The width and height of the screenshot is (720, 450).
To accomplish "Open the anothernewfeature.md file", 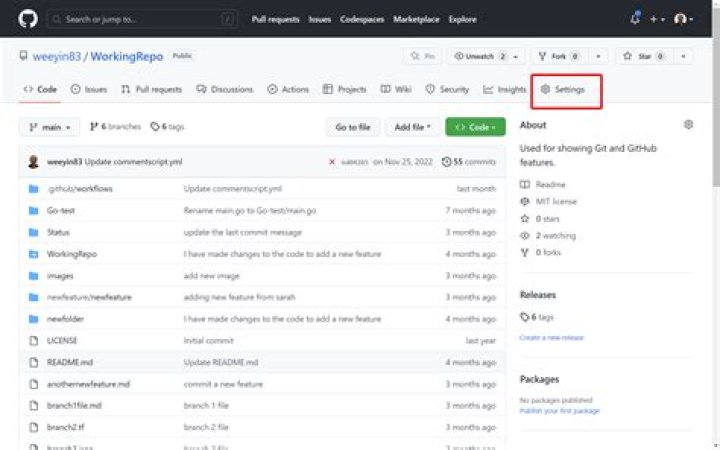I will [88, 384].
